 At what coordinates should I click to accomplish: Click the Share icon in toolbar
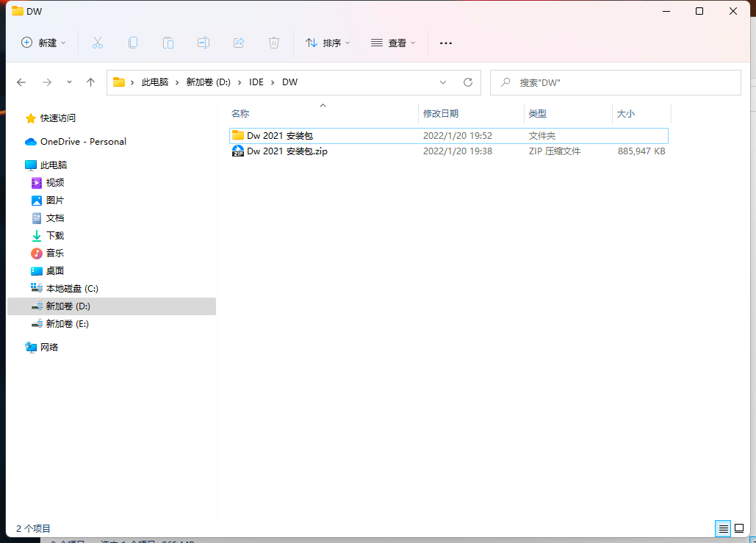pyautogui.click(x=239, y=43)
